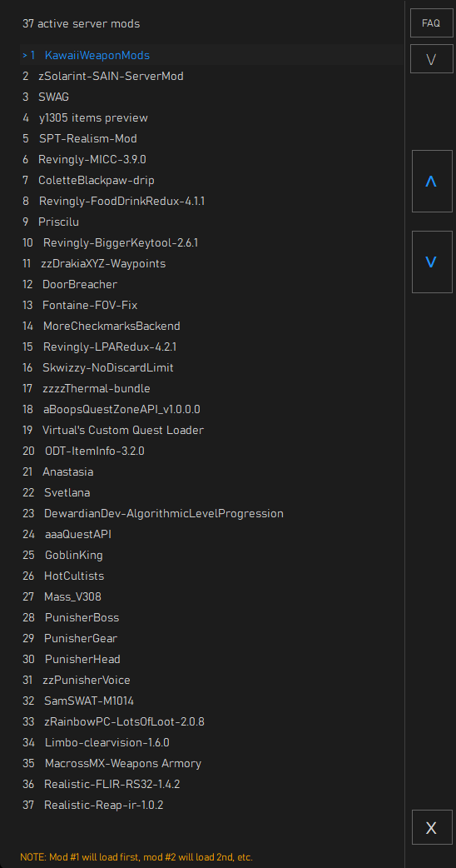Select DewardianDev-AlgorithmicLevelProgression mod
The image size is (456, 868).
tap(212, 513)
